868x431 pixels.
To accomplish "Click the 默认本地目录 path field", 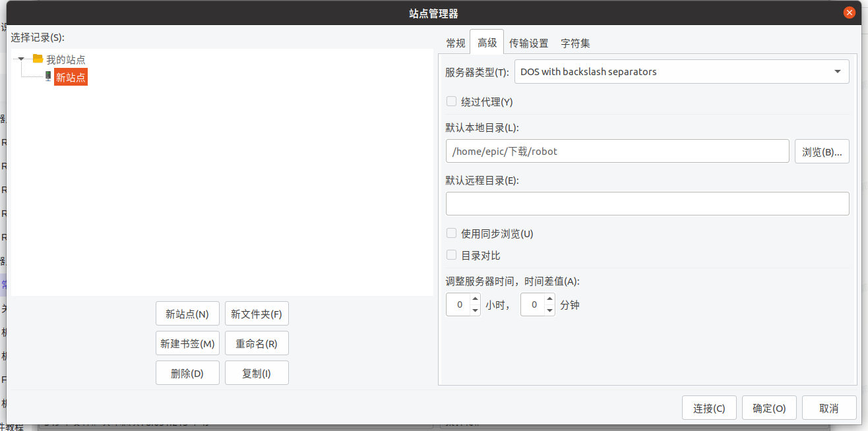I will (x=617, y=151).
